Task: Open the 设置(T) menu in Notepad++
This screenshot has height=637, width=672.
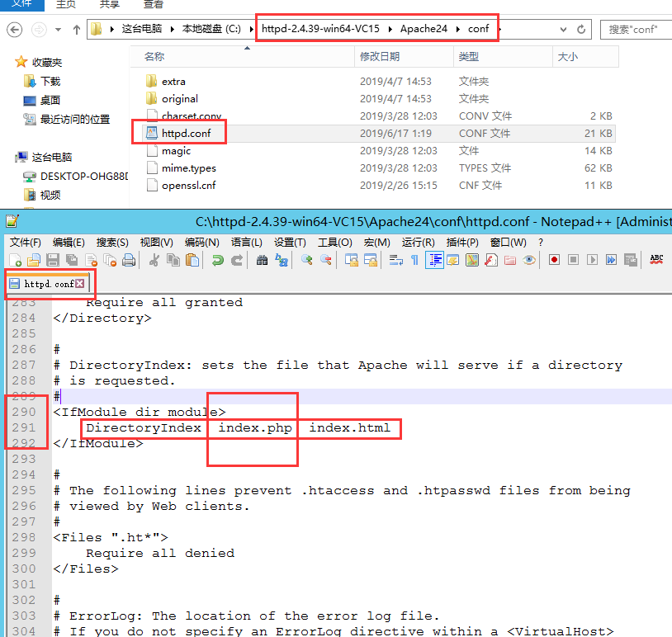Action: pos(290,243)
